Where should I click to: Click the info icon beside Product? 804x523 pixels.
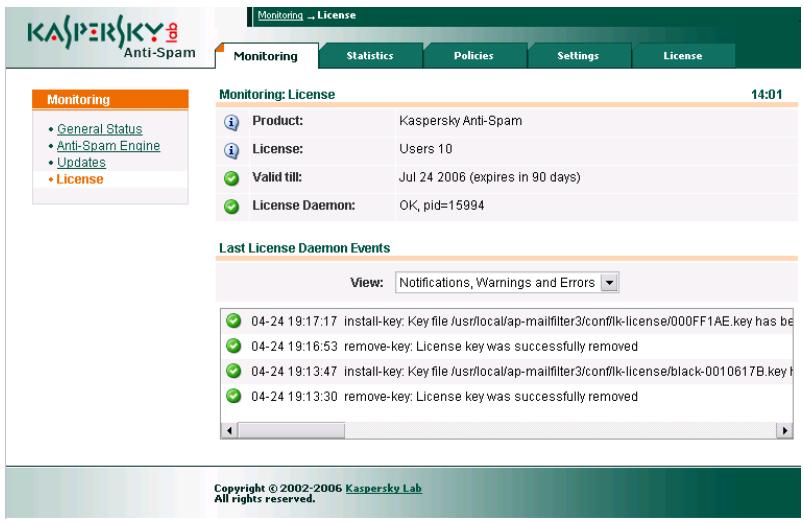232,123
